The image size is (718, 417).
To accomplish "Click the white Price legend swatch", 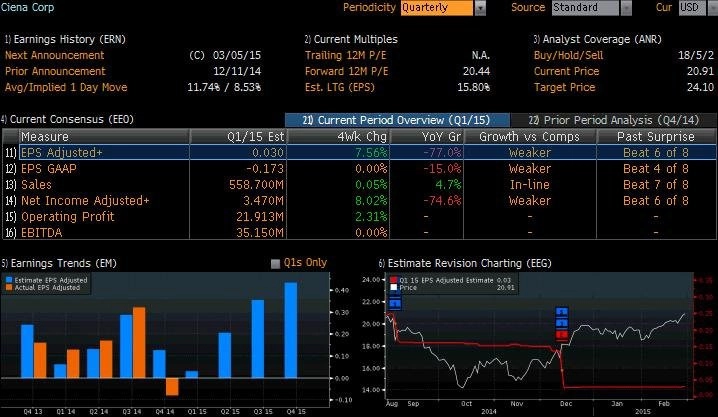I will (394, 287).
